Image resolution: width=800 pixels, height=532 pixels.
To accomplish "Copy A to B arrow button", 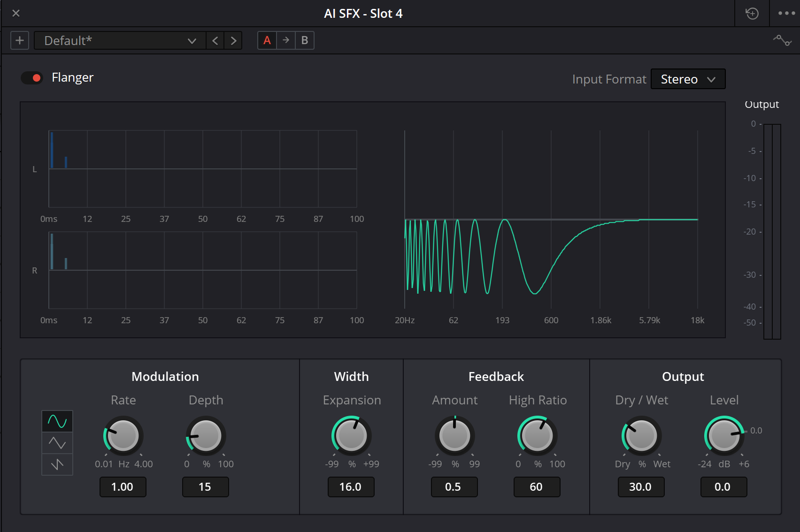I will (x=286, y=40).
